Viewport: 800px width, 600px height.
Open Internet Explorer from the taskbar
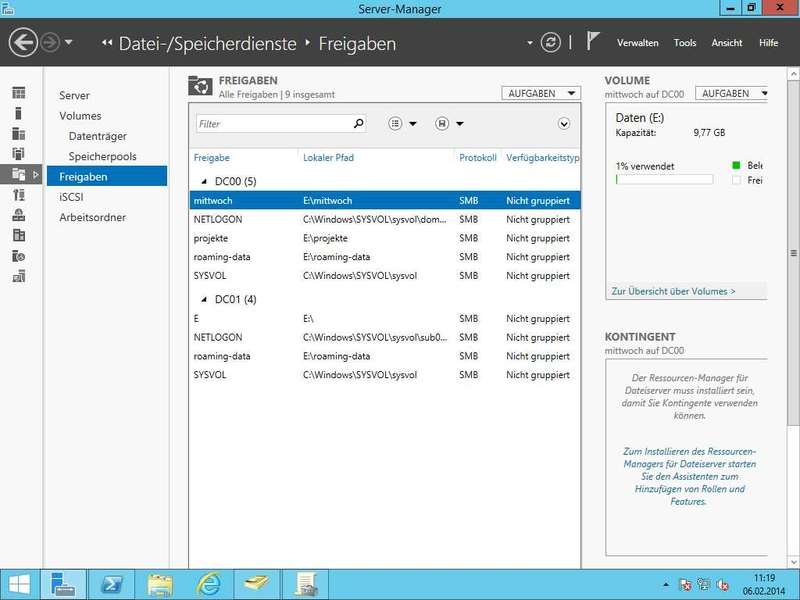208,584
